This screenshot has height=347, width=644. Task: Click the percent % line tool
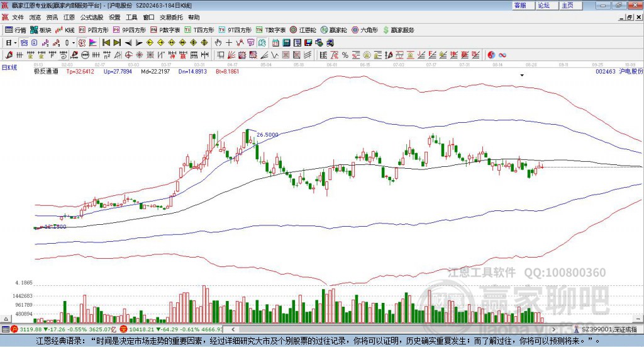345,55
